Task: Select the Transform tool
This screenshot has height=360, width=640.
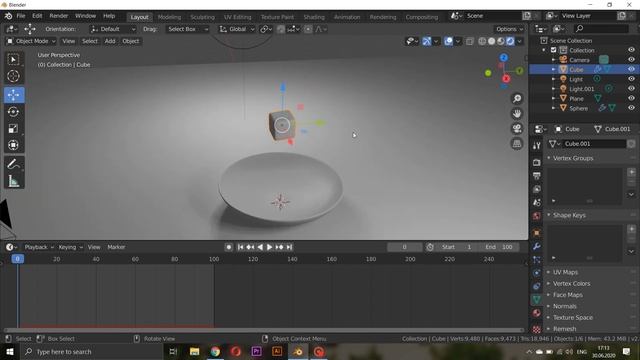Action: (13, 145)
